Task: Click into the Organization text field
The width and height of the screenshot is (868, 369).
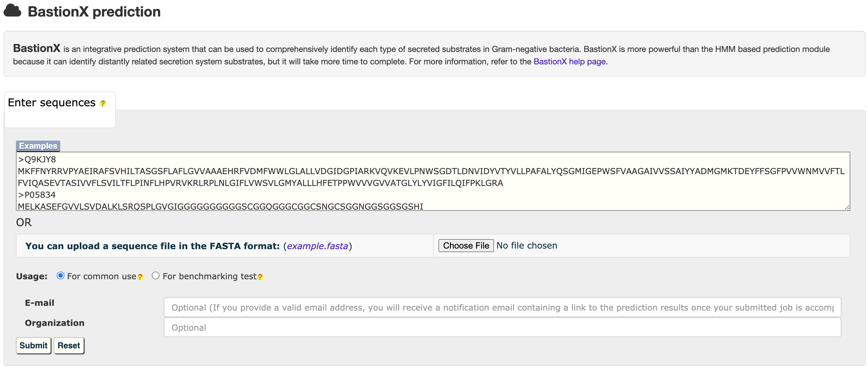Action: [502, 327]
